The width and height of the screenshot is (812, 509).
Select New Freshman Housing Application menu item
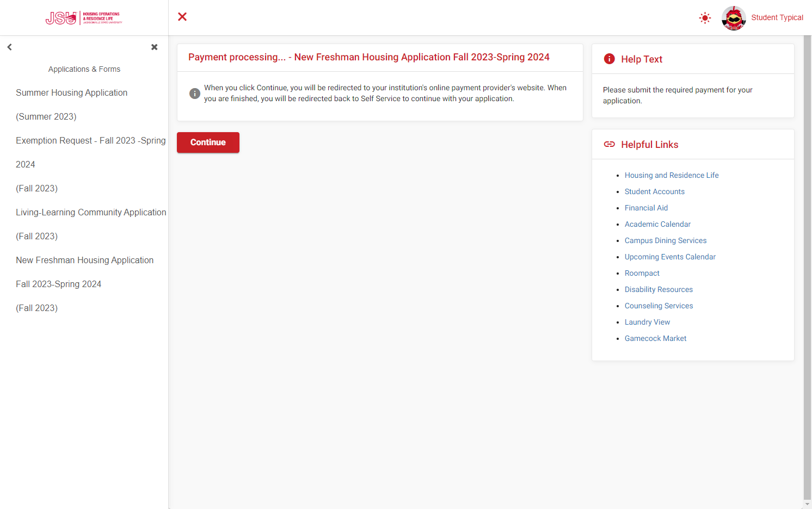click(x=84, y=284)
